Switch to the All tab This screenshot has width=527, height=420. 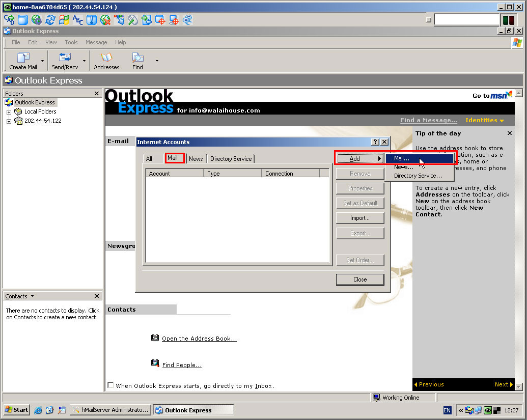[x=149, y=159]
